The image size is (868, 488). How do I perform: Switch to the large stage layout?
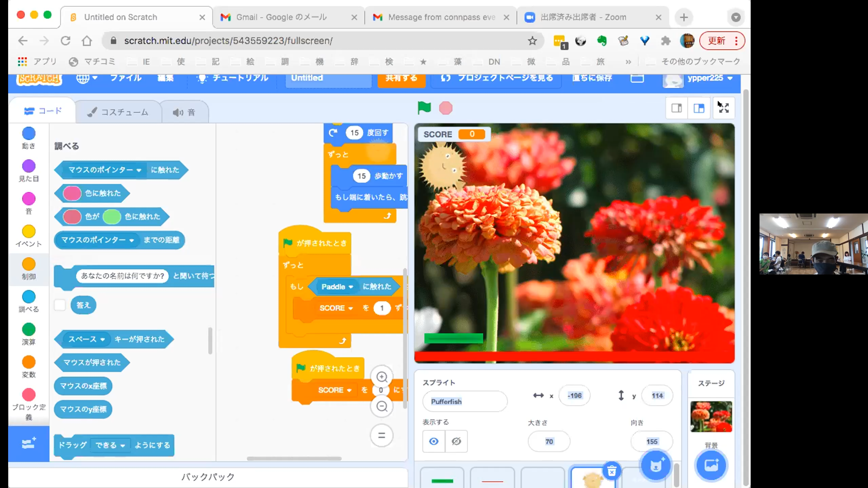[x=699, y=108]
